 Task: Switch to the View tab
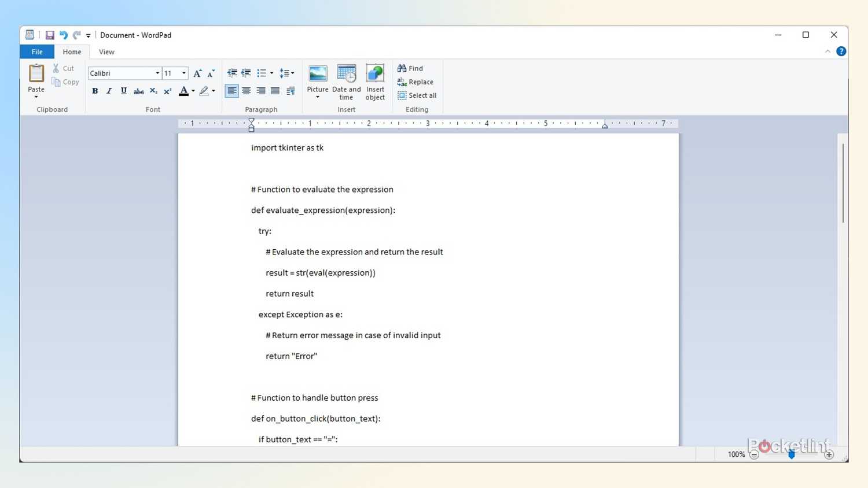click(106, 52)
